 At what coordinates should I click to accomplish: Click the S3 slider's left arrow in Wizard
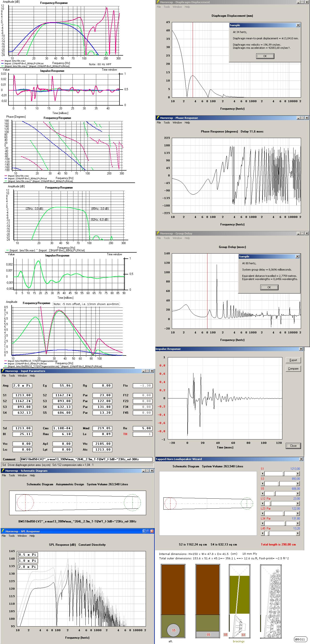[262, 484]
